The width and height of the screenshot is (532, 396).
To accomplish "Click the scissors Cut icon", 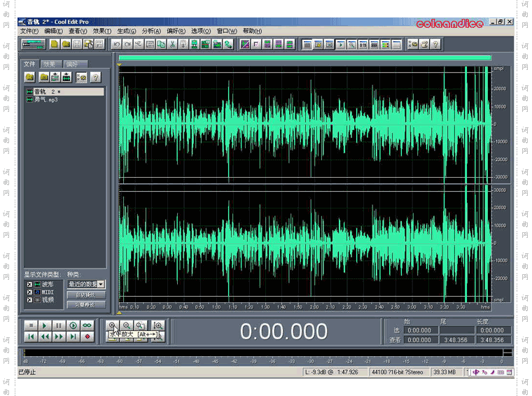I will pos(172,44).
